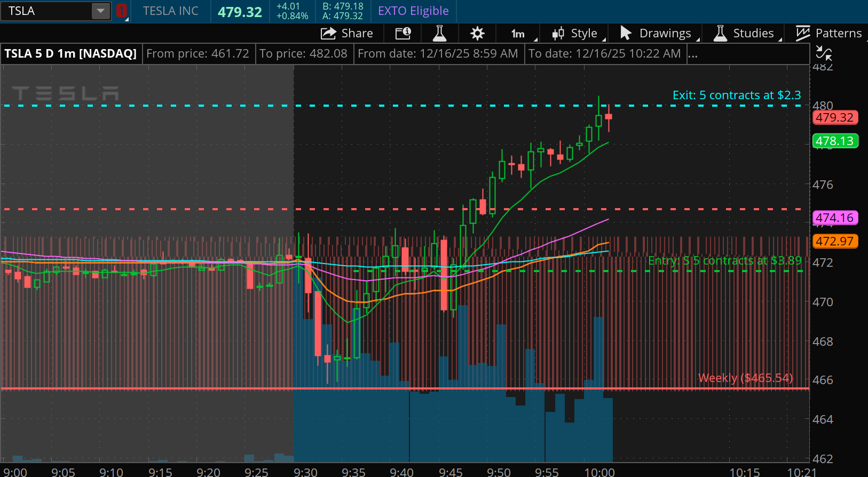Click the Studies beaker icon

tap(720, 33)
